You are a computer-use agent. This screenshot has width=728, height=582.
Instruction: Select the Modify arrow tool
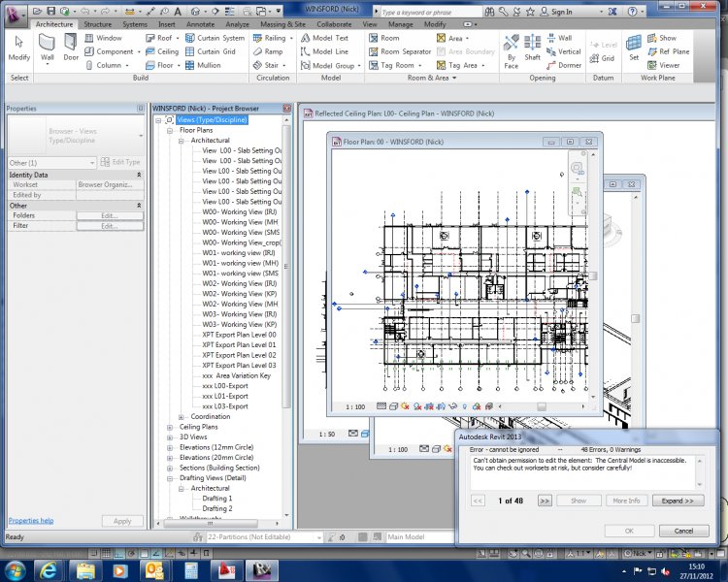pos(18,46)
